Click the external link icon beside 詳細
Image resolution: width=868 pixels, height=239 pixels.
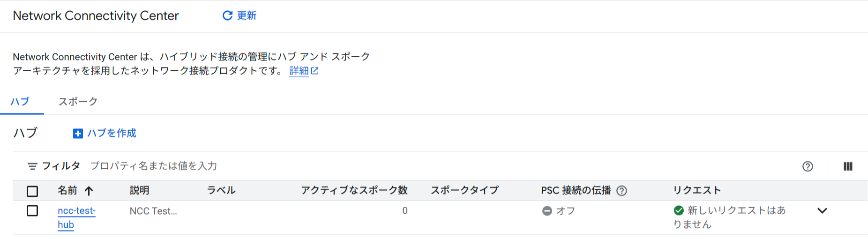(315, 71)
